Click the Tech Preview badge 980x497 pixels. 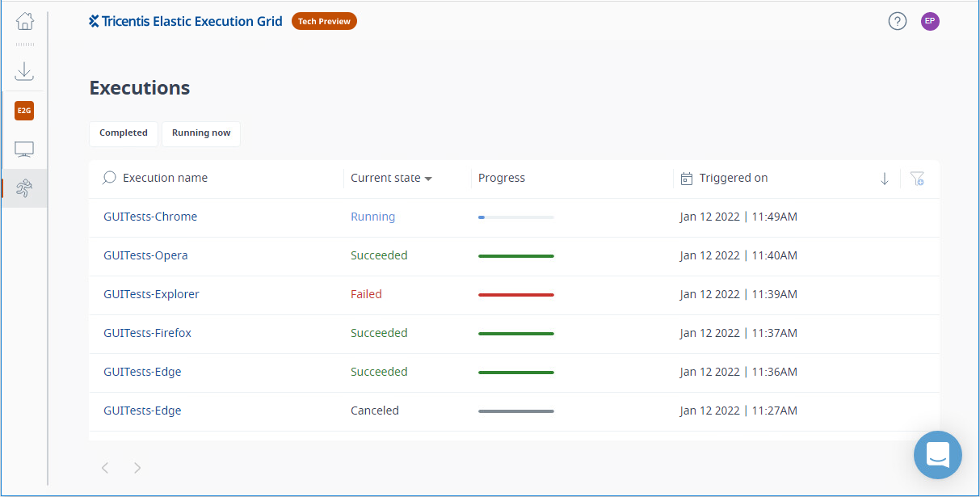point(324,22)
